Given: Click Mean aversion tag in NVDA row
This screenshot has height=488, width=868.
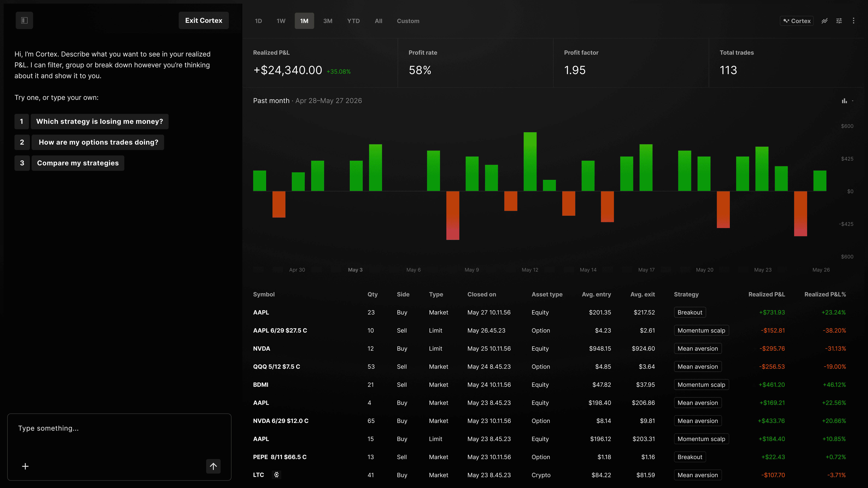Looking at the screenshot, I should point(698,349).
